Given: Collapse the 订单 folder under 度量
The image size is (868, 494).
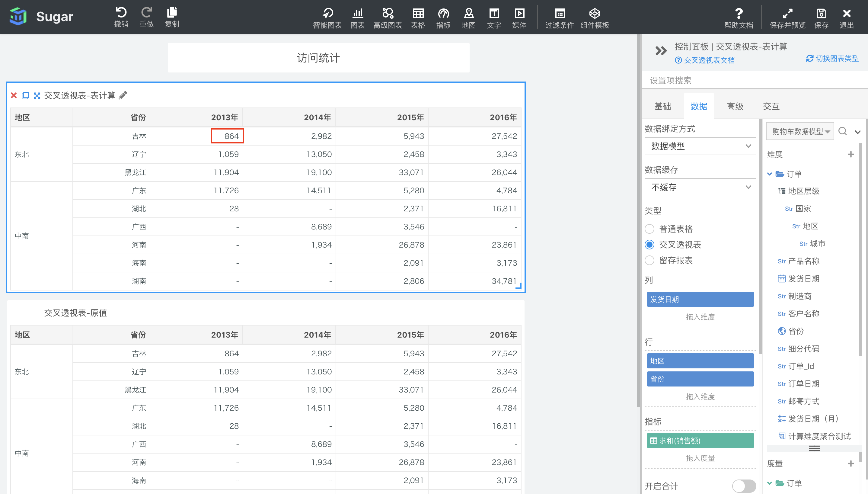Looking at the screenshot, I should click(769, 483).
